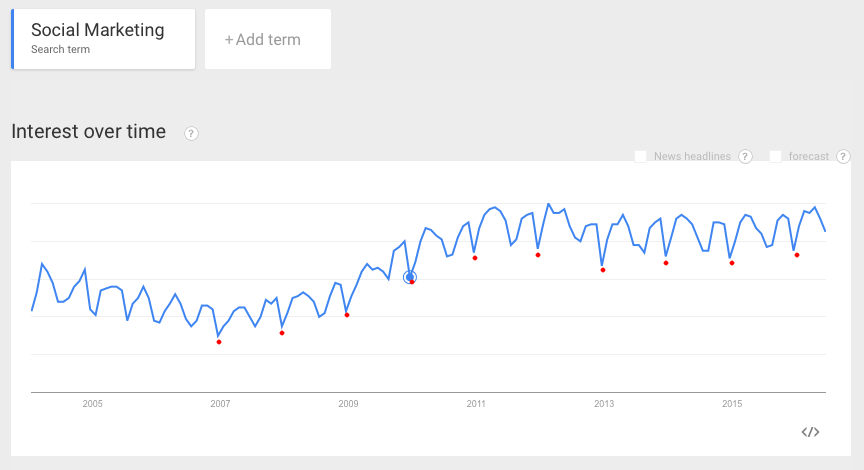
Task: Click the Add term button
Action: point(267,40)
